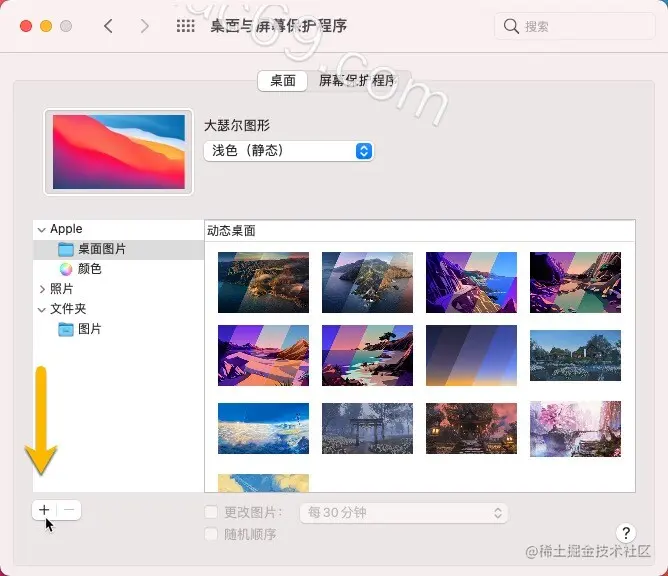Close the preferences window
Screen dimensions: 668x576
26,26
